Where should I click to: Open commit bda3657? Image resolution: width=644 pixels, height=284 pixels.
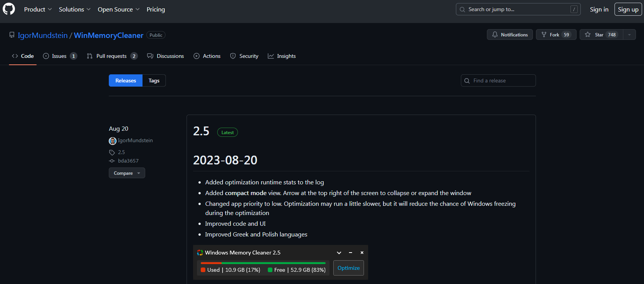(128, 161)
